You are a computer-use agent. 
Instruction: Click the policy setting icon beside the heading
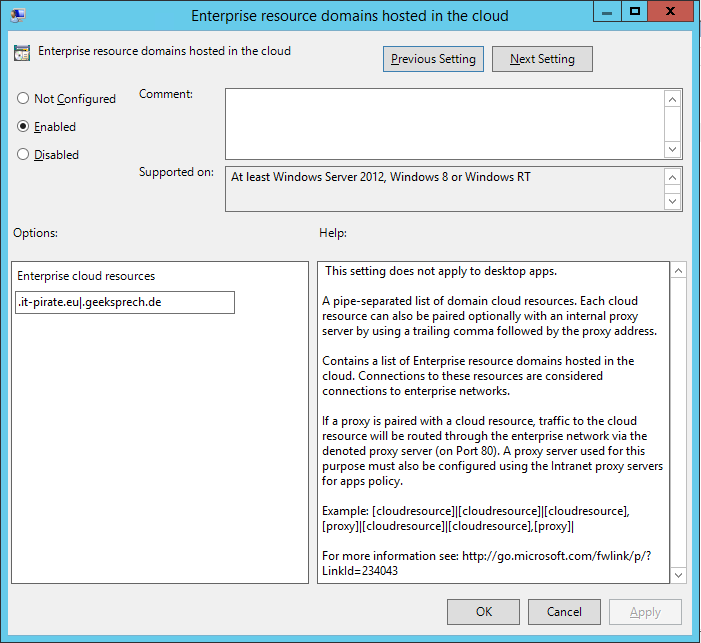pos(21,53)
